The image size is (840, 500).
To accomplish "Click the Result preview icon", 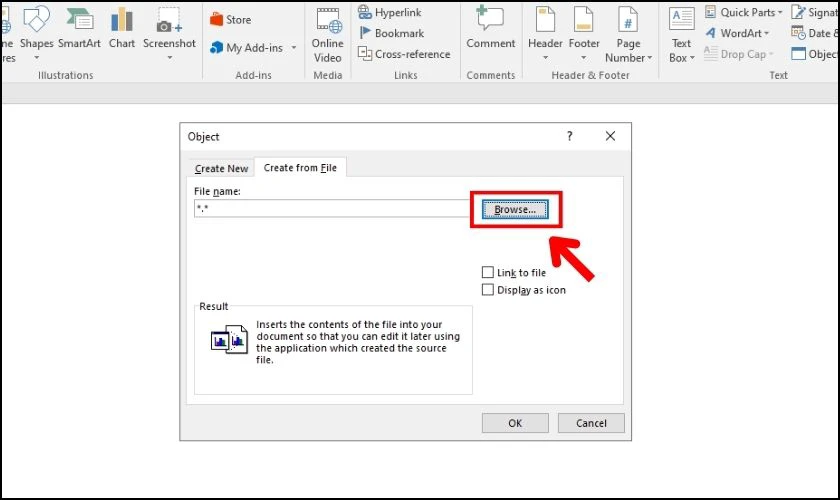I will [229, 339].
